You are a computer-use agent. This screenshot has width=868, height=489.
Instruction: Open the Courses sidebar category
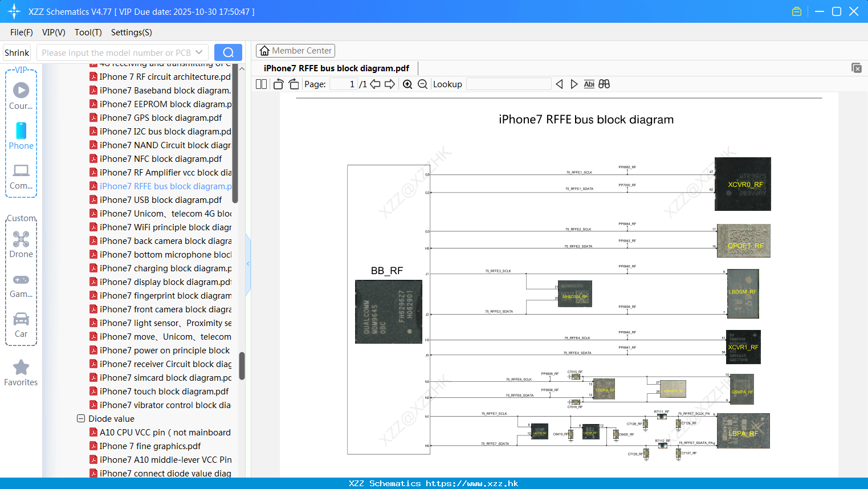[21, 96]
